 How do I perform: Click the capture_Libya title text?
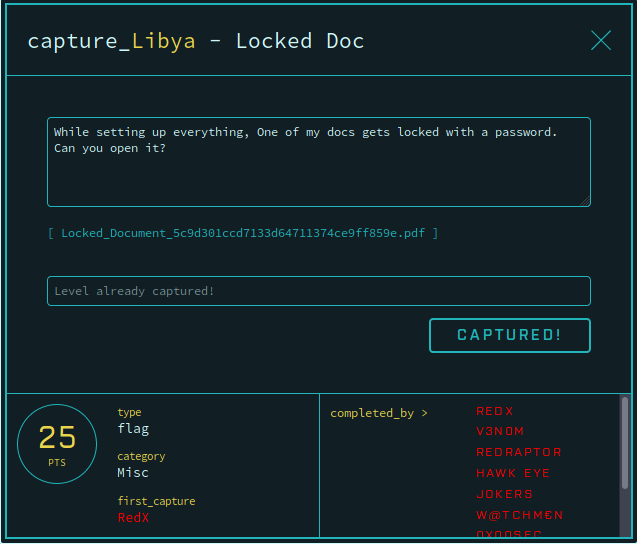tap(111, 41)
